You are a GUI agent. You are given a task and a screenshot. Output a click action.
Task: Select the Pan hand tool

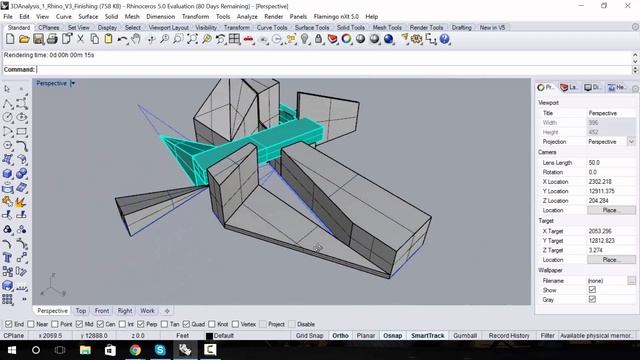pyautogui.click(x=136, y=39)
